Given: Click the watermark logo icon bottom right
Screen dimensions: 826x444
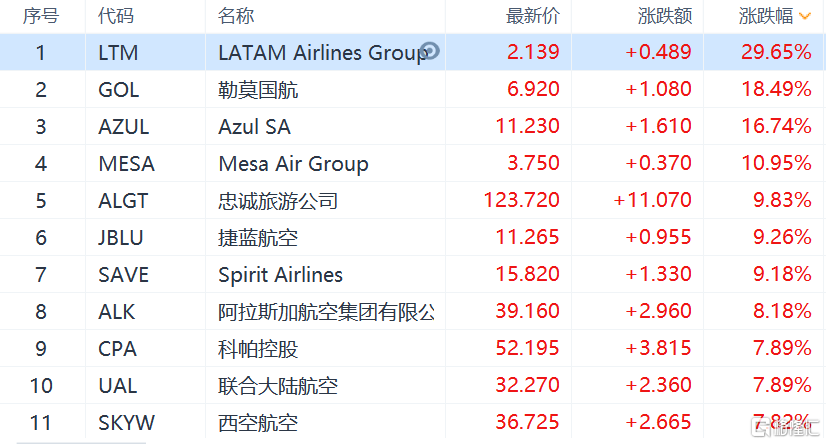Looking at the screenshot, I should click(761, 428).
